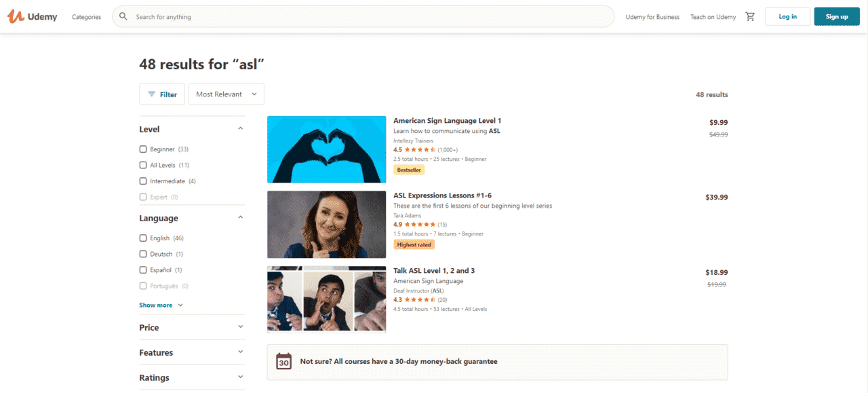Viewport: 868px width, 393px height.
Task: Click the heart hands course thumbnail
Action: (327, 149)
